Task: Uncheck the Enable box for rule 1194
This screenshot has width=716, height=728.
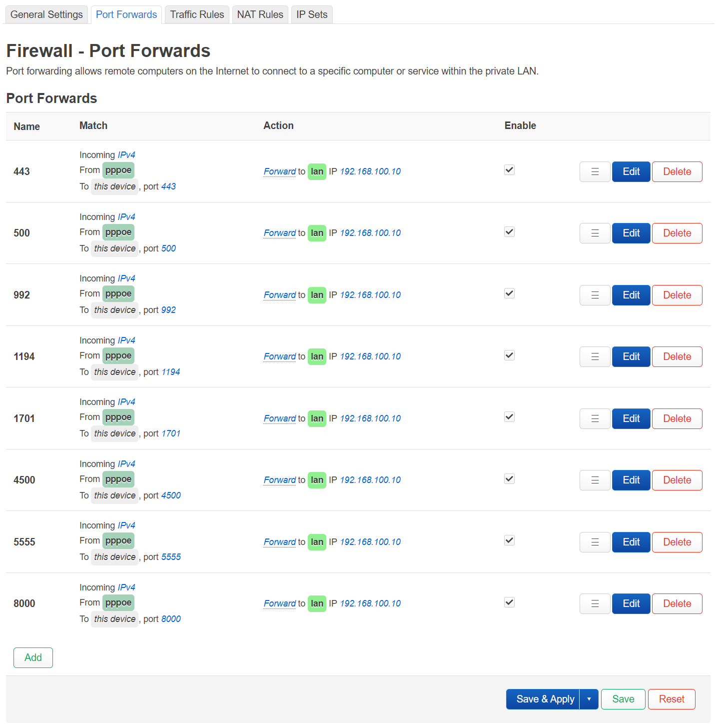Action: pos(509,355)
